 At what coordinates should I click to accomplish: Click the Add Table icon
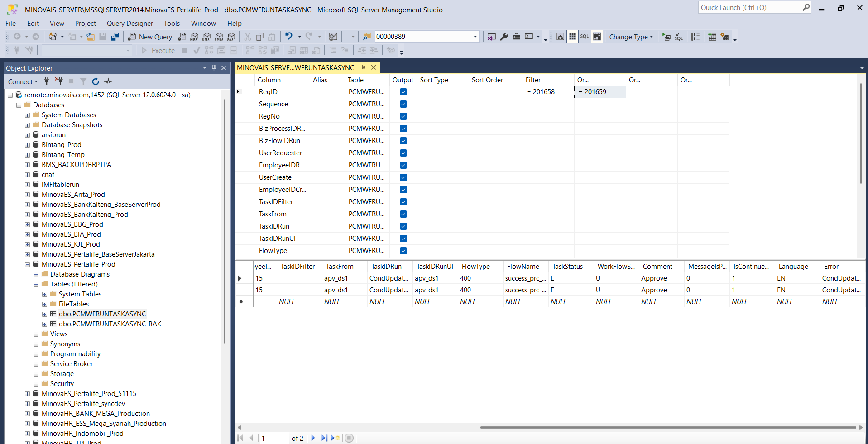pos(712,37)
